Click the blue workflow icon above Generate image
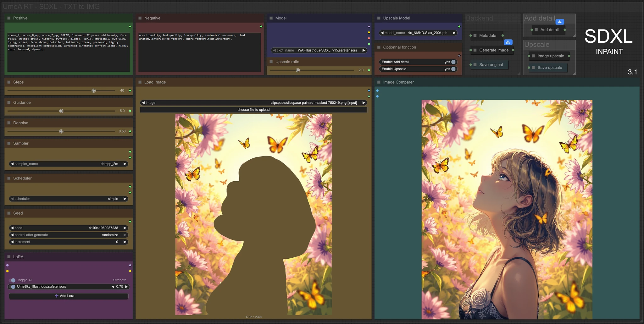Image resolution: width=644 pixels, height=324 pixels. click(508, 42)
